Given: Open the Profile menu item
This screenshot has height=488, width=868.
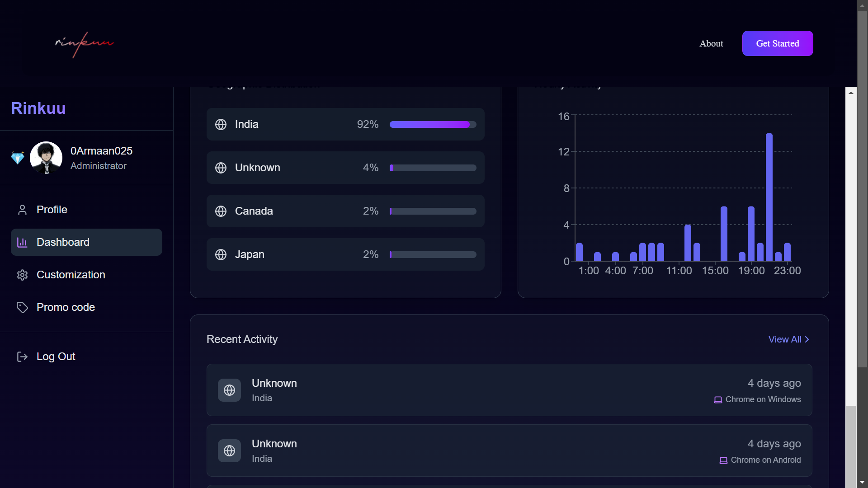Looking at the screenshot, I should (86, 210).
